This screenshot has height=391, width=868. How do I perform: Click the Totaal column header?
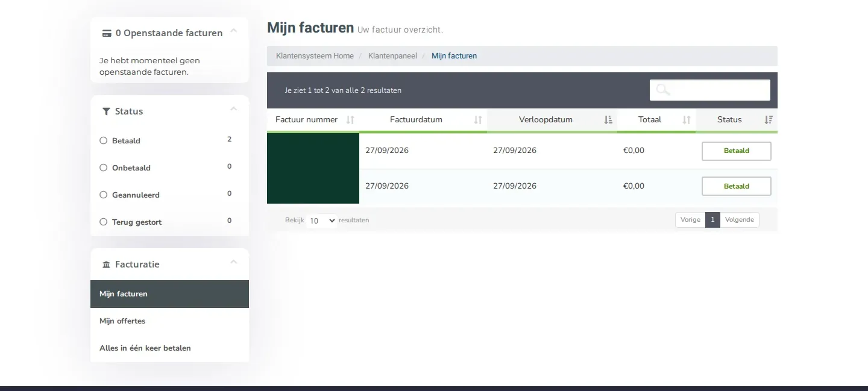[x=656, y=120]
